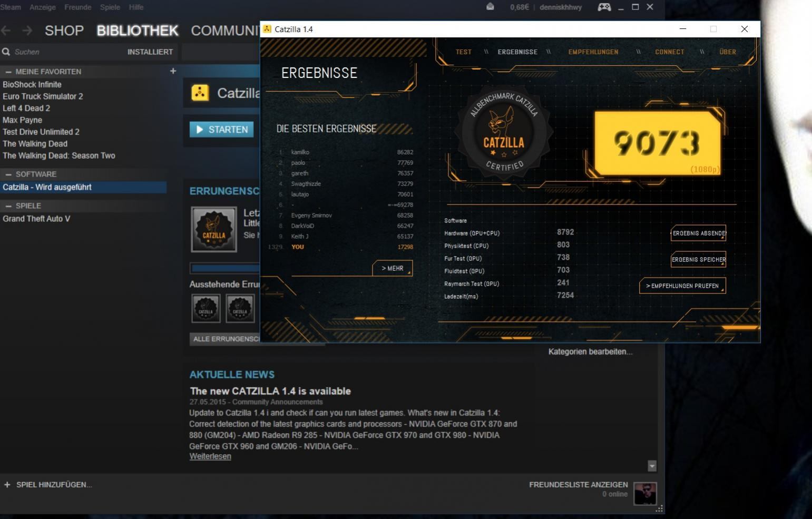Go to Bibliothek tab
The image size is (812, 519).
coord(138,31)
